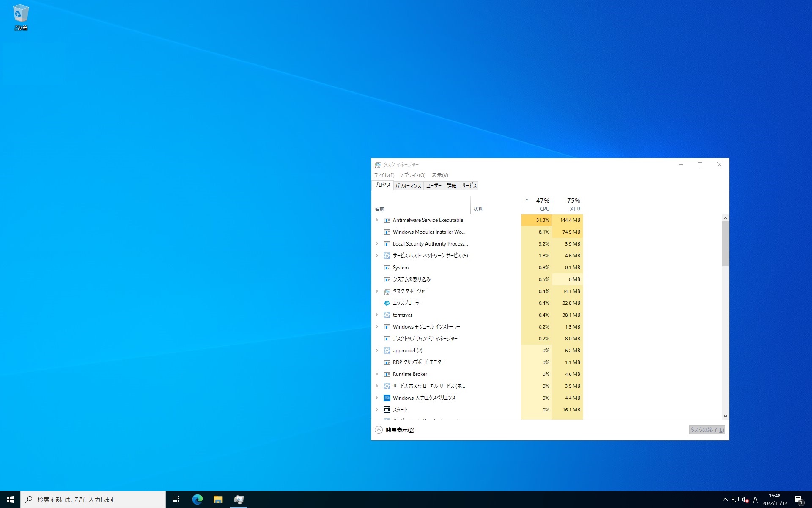Click the System process icon
812x508 pixels.
point(387,268)
